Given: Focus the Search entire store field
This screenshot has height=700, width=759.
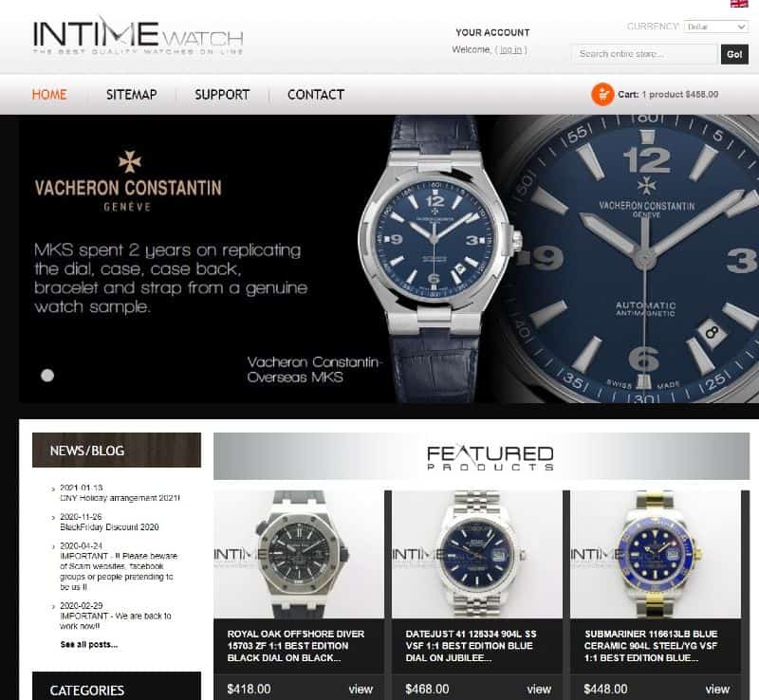Looking at the screenshot, I should pos(644,54).
